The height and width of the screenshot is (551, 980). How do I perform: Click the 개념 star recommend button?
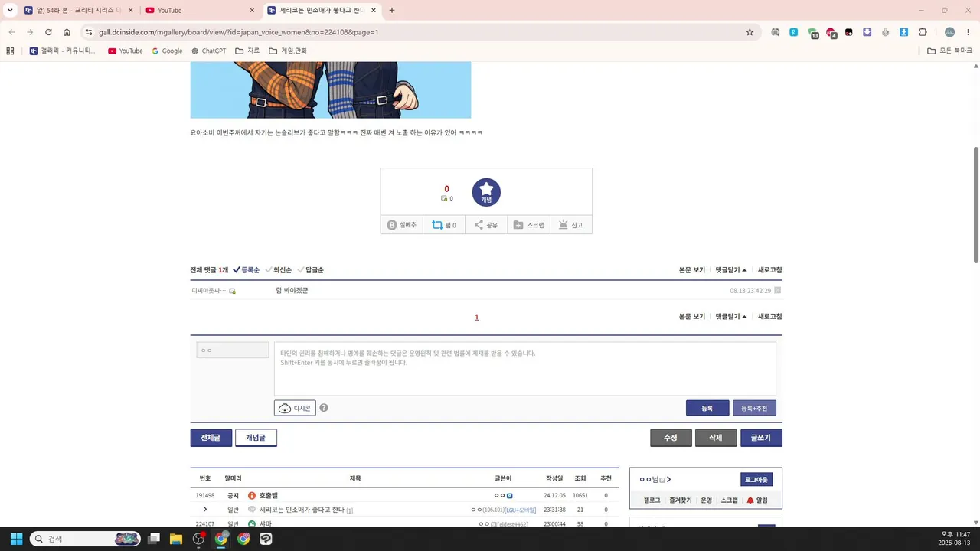tap(486, 192)
